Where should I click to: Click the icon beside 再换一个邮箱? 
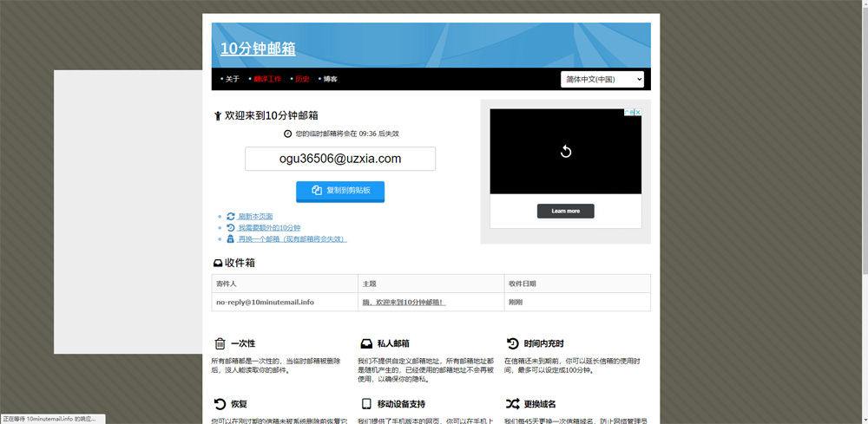coord(231,238)
